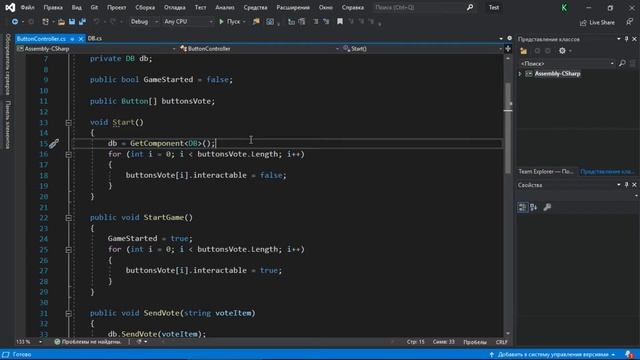Open the Расширения menu
640x360 pixels.
pos(293,7)
